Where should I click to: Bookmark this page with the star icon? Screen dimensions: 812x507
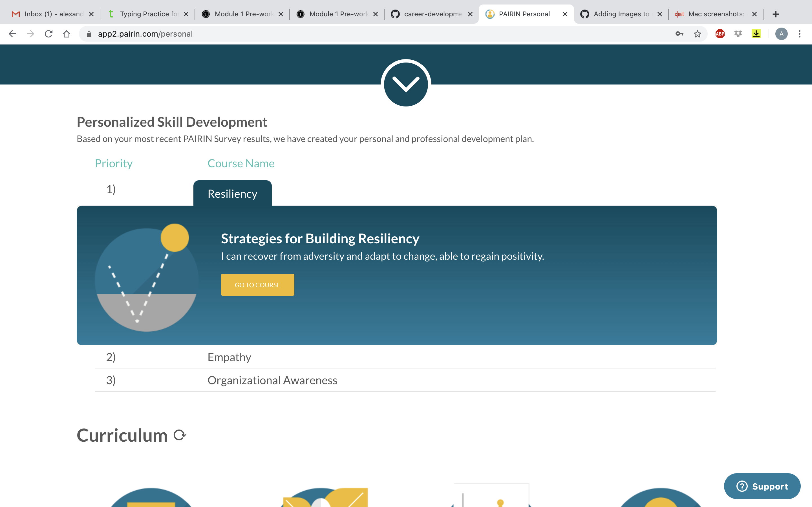pos(698,34)
